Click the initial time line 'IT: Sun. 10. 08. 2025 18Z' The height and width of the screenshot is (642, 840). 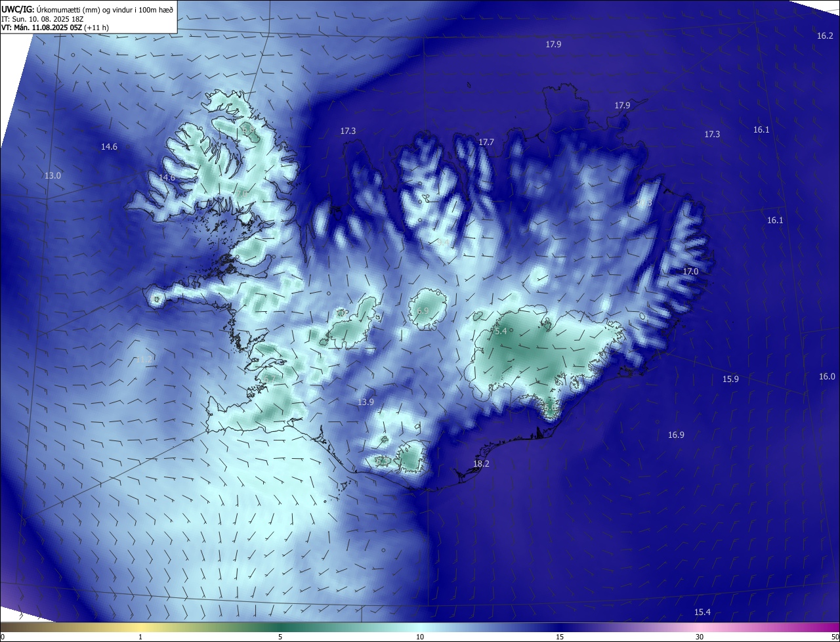42,18
